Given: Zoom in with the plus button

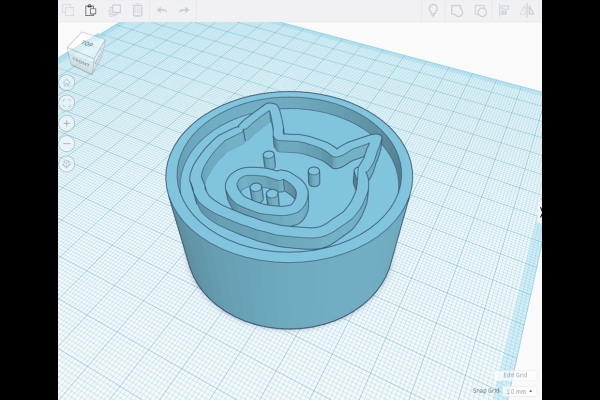Looking at the screenshot, I should (67, 123).
